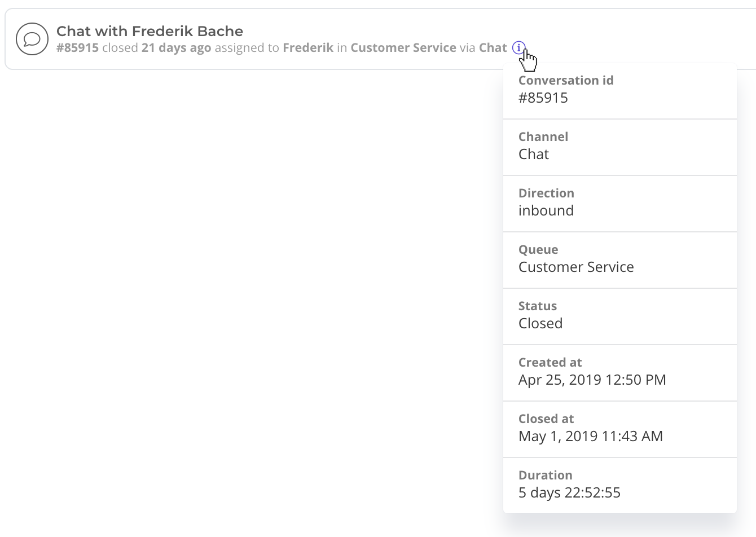The height and width of the screenshot is (537, 756).
Task: Click the Closed status value in popup
Action: pos(540,323)
